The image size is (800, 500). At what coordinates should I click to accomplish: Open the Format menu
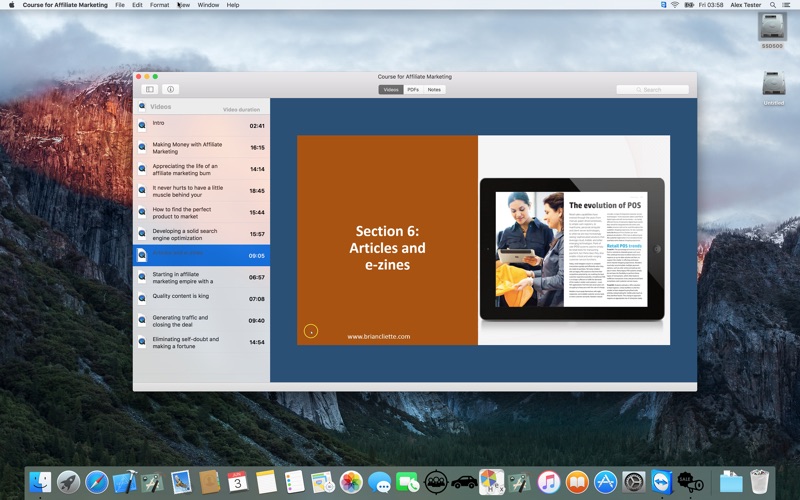pos(159,5)
